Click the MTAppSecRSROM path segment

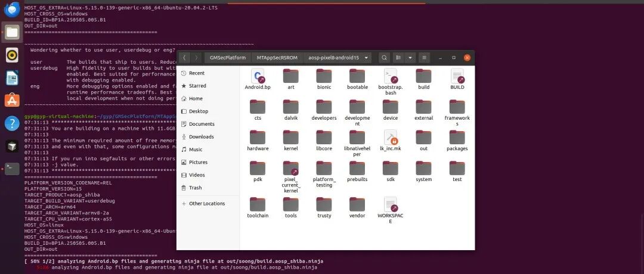[277, 58]
